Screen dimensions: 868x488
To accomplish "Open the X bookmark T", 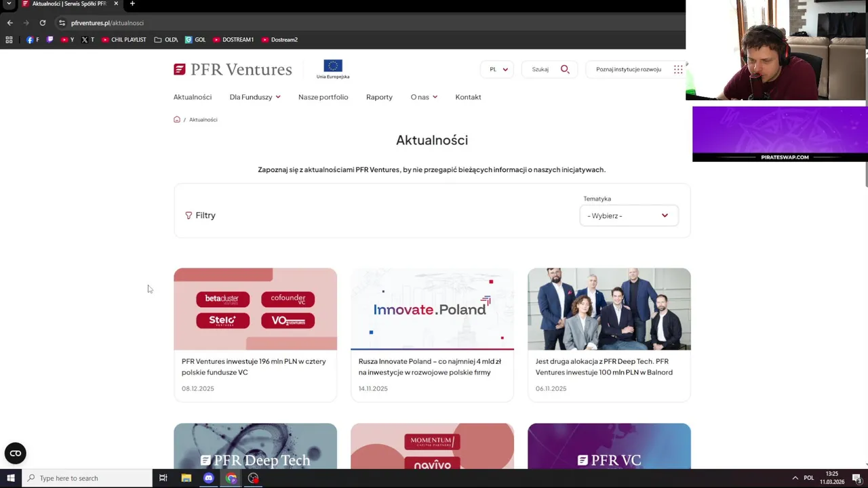I will tap(87, 39).
